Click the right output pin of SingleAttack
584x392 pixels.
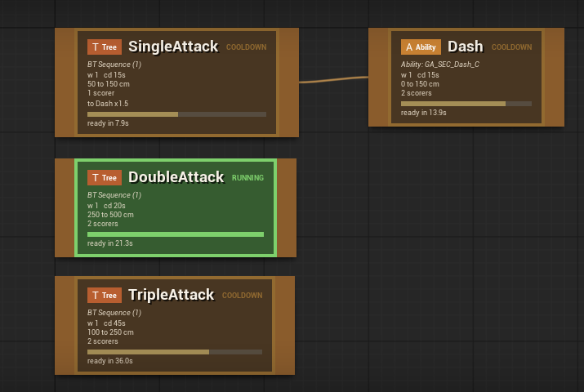click(289, 82)
